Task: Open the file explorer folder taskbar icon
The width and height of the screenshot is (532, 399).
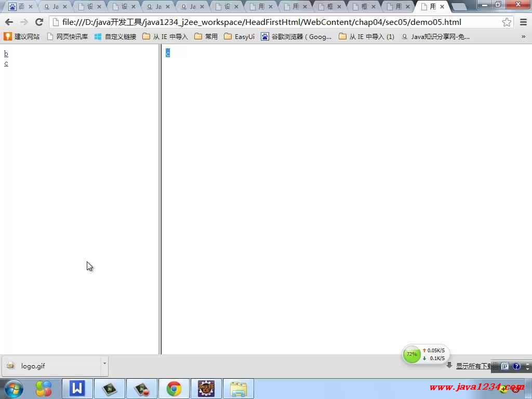Action: [x=238, y=389]
